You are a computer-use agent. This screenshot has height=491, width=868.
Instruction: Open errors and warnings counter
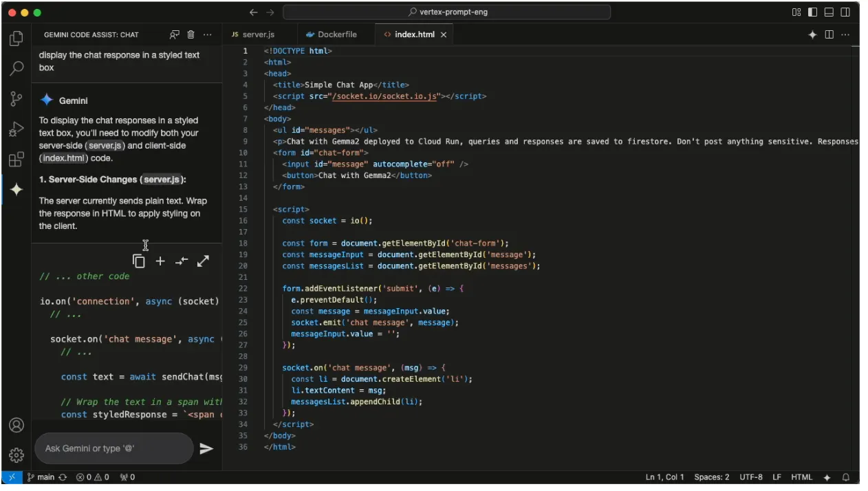[x=92, y=477]
